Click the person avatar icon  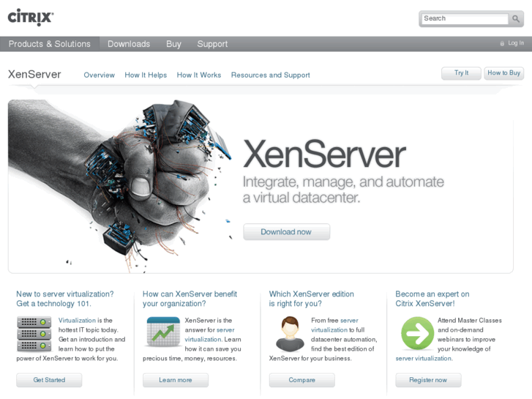click(290, 334)
